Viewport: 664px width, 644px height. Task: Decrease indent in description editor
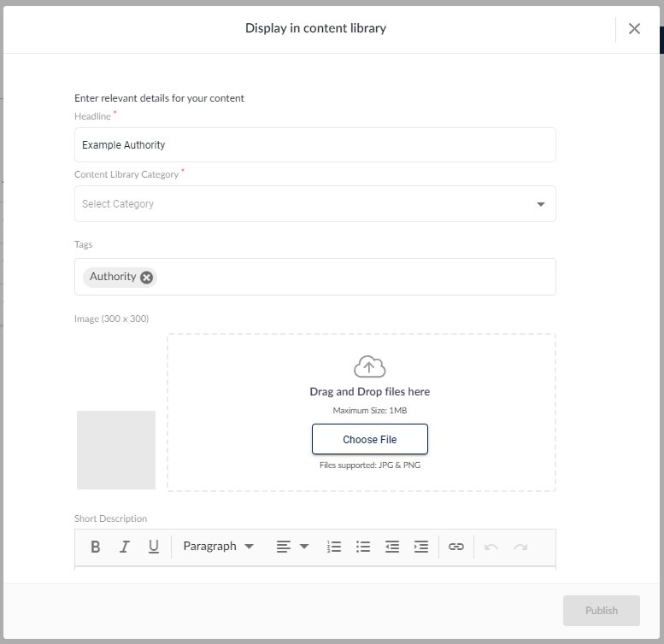(x=392, y=547)
